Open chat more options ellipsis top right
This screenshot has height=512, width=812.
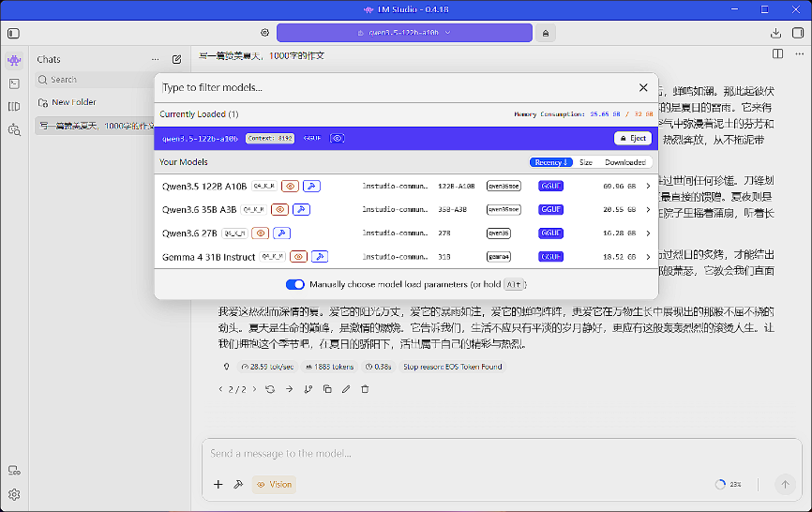coord(799,53)
